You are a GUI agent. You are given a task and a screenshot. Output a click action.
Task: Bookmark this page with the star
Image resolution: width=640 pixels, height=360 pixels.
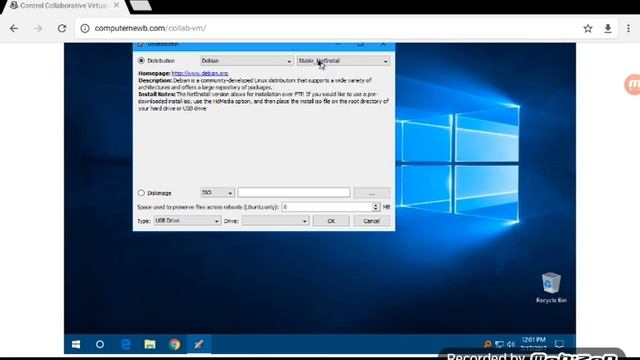(x=588, y=28)
